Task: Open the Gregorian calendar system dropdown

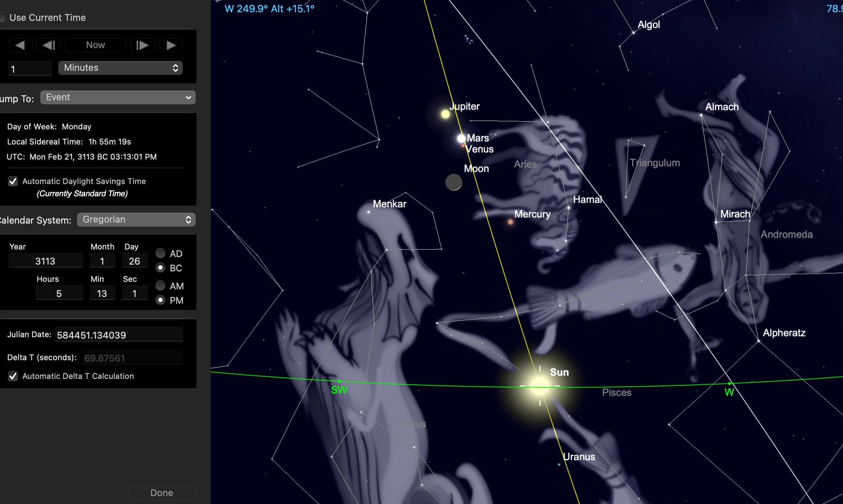Action: [136, 220]
